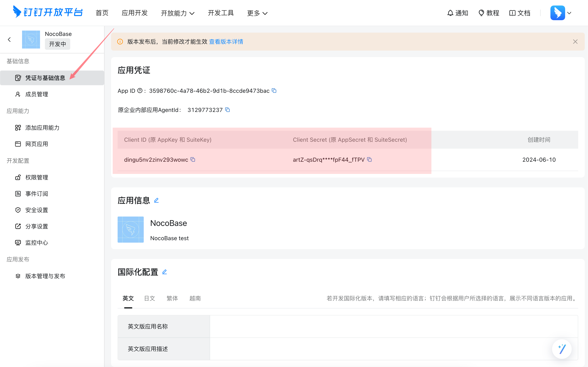588x367 pixels.
Task: Open the 查看版本详情 link
Action: point(226,42)
